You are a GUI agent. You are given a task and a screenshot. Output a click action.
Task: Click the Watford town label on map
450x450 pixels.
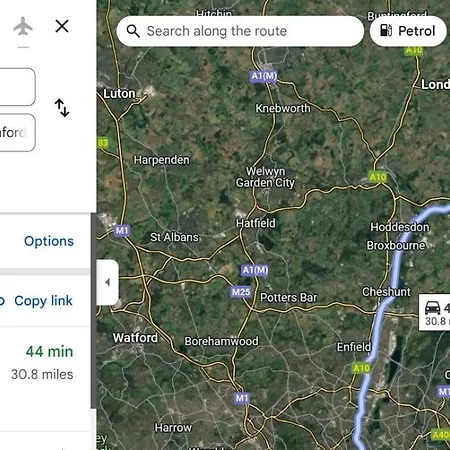pyautogui.click(x=135, y=338)
